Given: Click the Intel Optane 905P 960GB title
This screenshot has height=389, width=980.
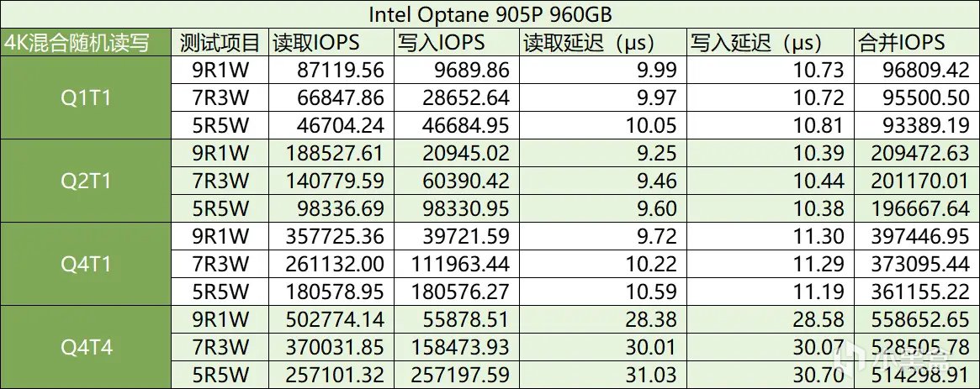Looking at the screenshot, I should click(x=490, y=14).
